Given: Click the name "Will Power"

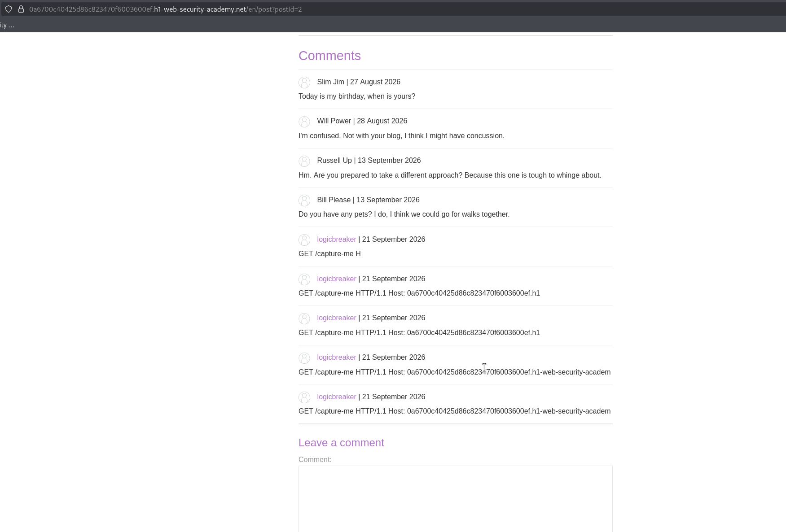Looking at the screenshot, I should click(334, 121).
